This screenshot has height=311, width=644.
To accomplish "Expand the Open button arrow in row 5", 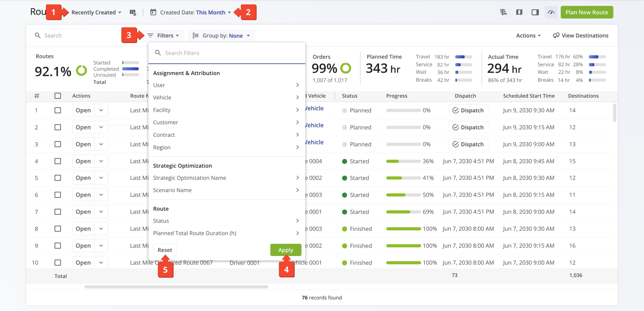I will (x=101, y=178).
